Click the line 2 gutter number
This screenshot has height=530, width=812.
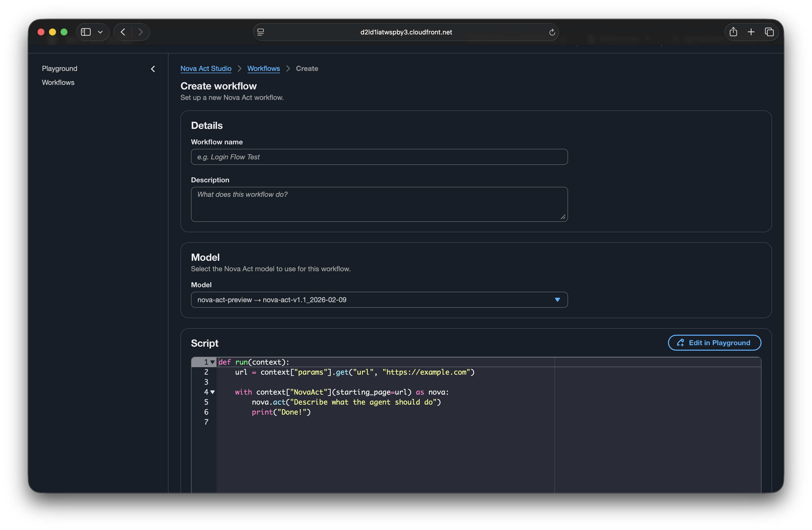coord(206,372)
